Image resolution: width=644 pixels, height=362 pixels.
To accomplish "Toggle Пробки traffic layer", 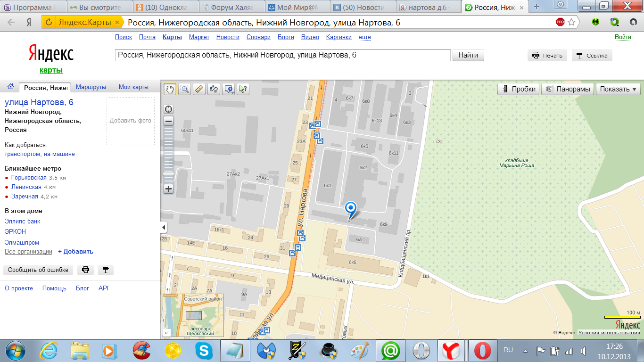I will click(x=519, y=89).
